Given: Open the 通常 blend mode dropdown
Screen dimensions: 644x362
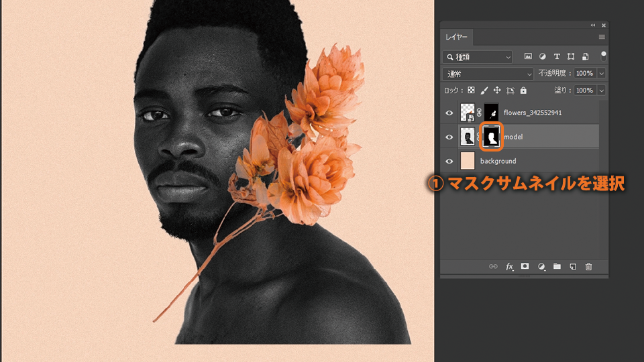Looking at the screenshot, I should tap(488, 74).
